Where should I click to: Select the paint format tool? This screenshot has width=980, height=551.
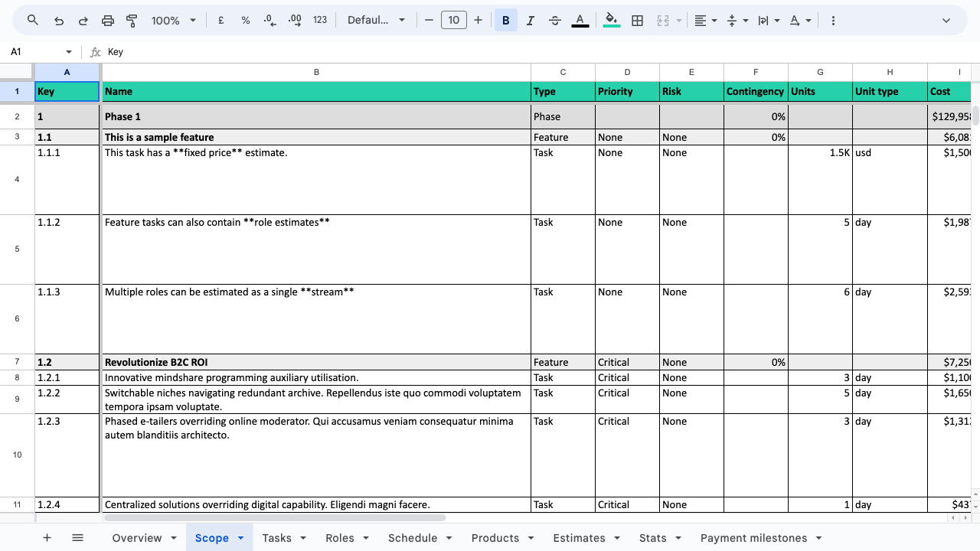click(x=132, y=21)
